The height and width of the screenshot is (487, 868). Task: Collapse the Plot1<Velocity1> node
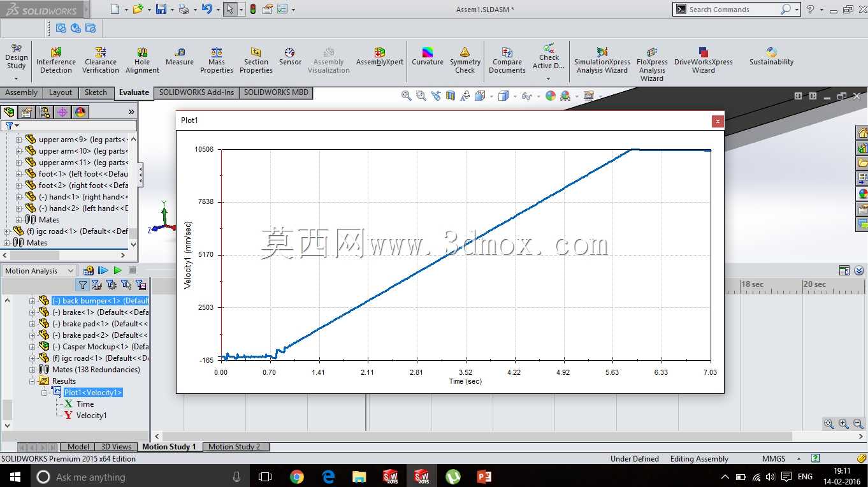(45, 393)
